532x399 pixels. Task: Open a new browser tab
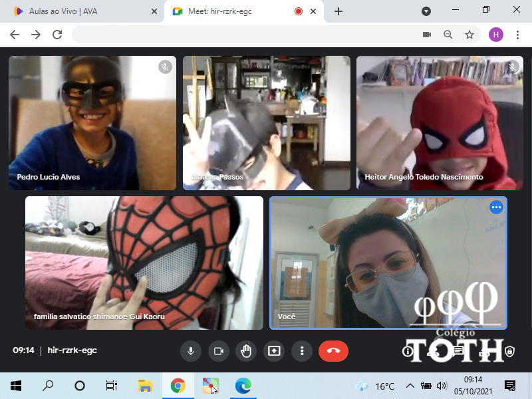point(338,11)
